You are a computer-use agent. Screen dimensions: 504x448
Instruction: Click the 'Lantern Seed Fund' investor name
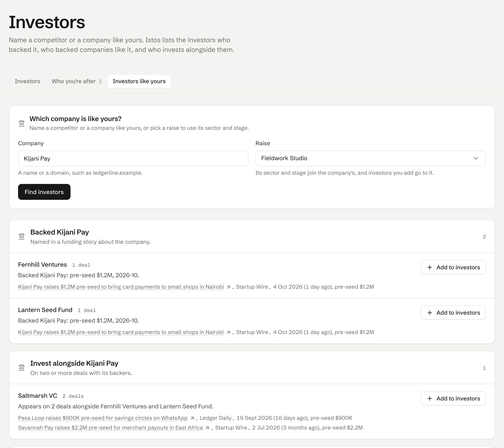45,310
